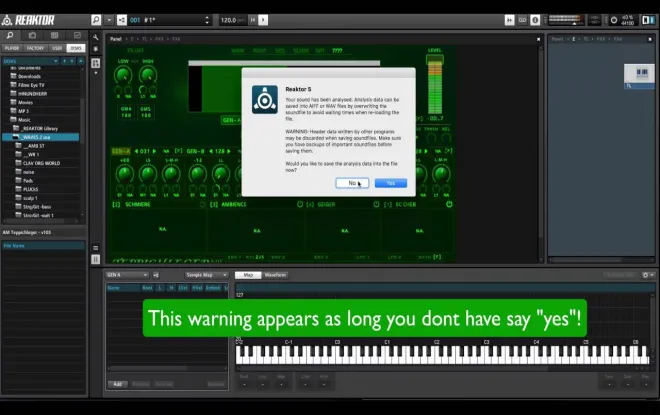Screen dimensions: 660x415
Task: Open the third sidebar tab with the grid icon
Action: coord(54,35)
